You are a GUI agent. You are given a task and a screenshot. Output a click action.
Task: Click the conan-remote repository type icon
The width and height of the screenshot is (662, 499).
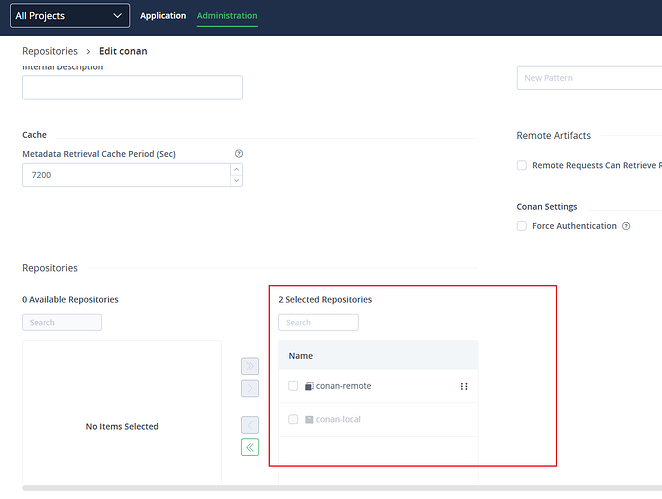pyautogui.click(x=309, y=386)
